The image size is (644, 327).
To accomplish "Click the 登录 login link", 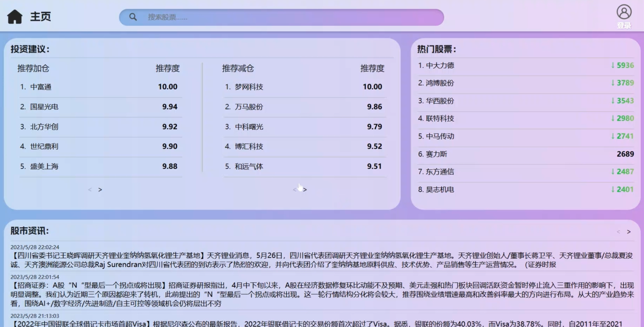I will [x=623, y=25].
